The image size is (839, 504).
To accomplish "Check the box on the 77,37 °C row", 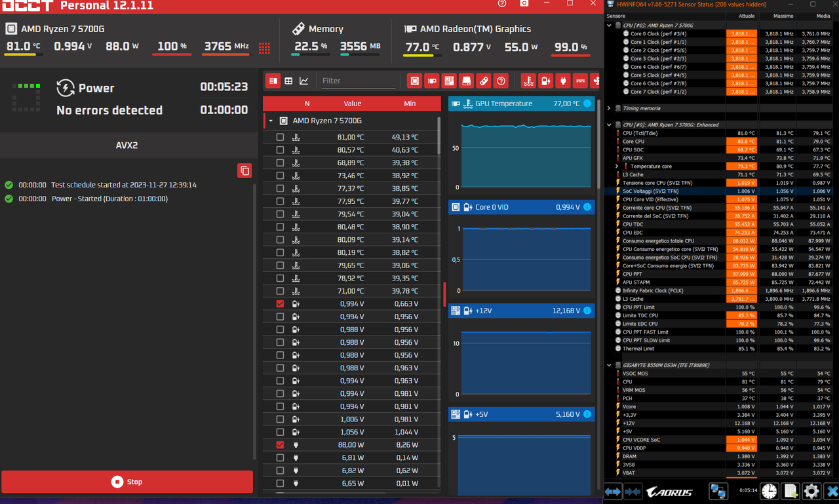I will 281,188.
